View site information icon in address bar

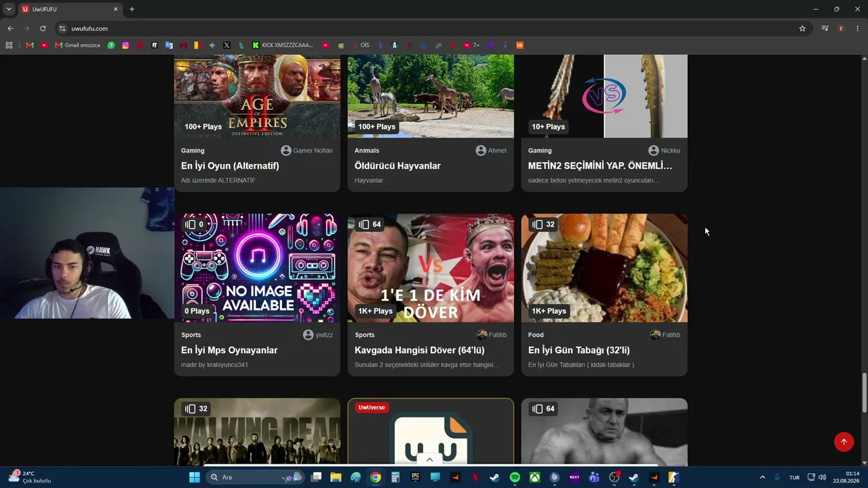(x=62, y=28)
